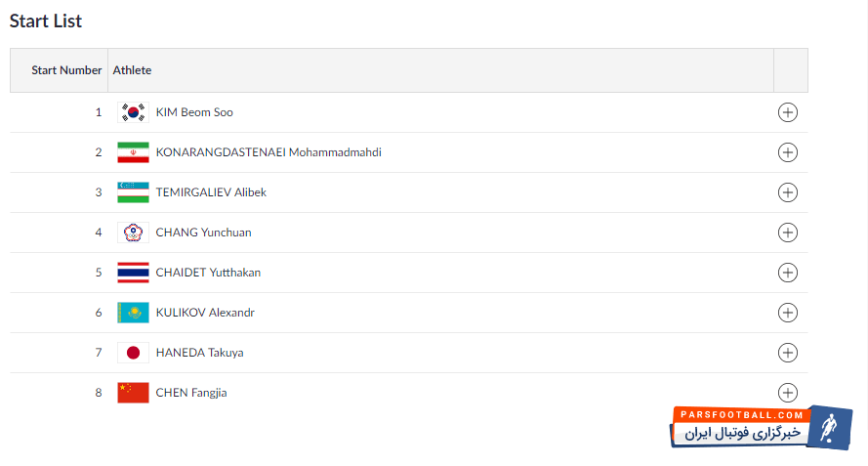Click the Chinese Taipei flag icon
Image resolution: width=868 pixels, height=466 pixels.
133,233
